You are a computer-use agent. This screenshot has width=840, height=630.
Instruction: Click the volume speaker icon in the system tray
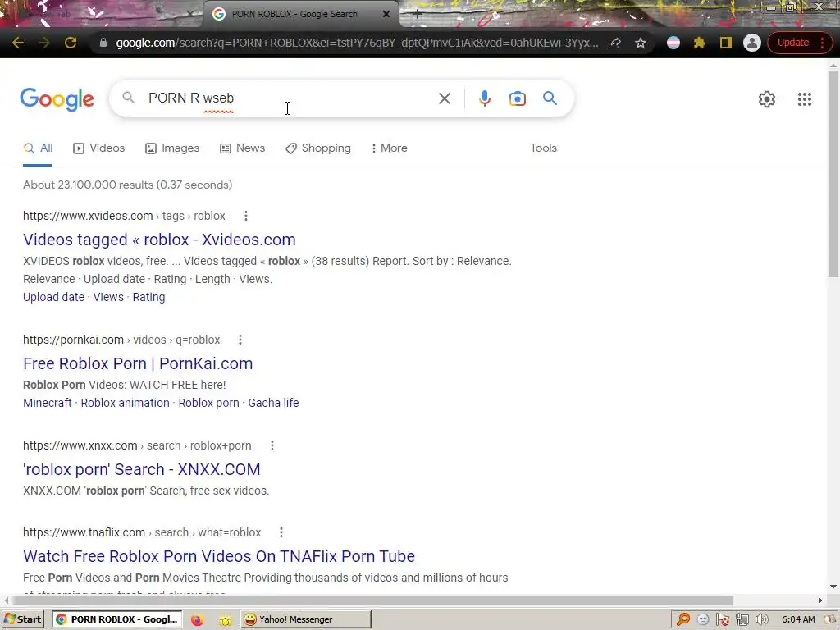761,620
